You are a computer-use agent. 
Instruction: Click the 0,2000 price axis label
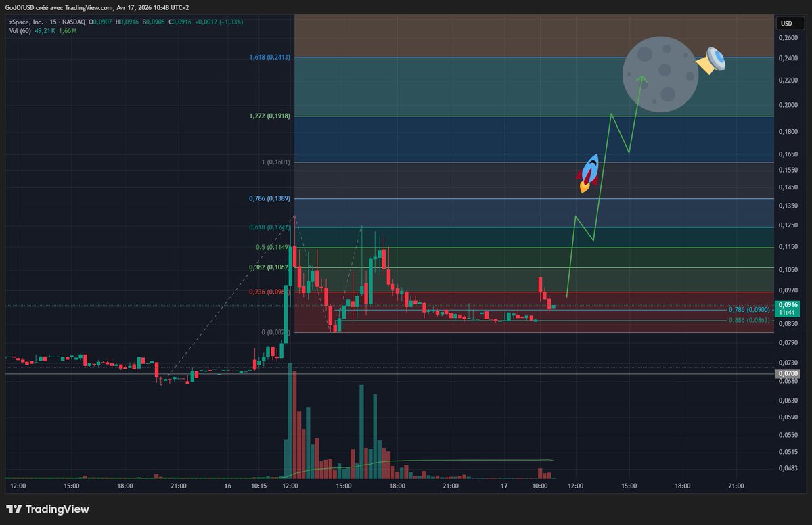[788, 105]
